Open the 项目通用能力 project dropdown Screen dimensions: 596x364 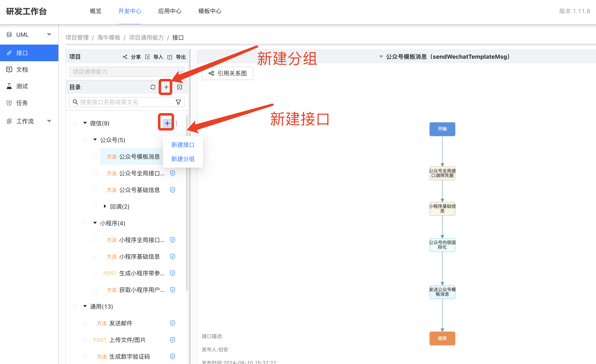coord(127,72)
